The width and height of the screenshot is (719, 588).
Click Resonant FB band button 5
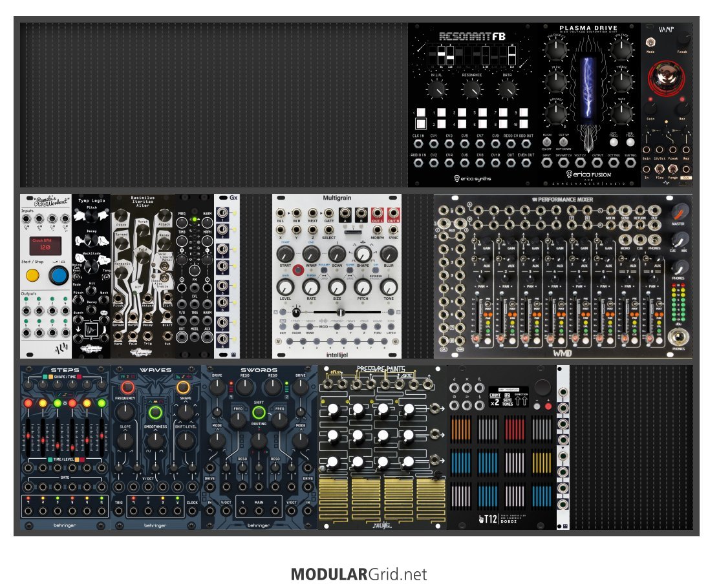pos(482,112)
